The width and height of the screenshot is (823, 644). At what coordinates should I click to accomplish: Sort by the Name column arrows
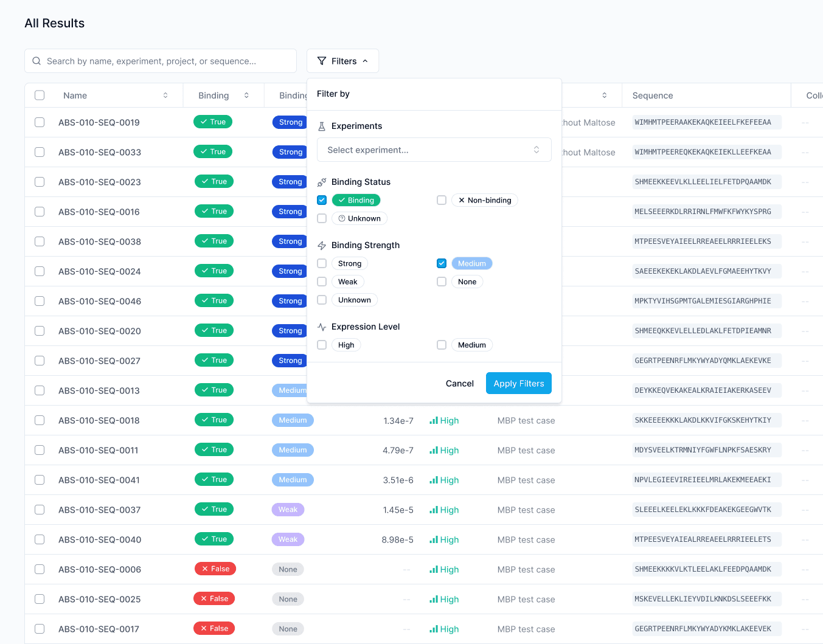pyautogui.click(x=165, y=95)
